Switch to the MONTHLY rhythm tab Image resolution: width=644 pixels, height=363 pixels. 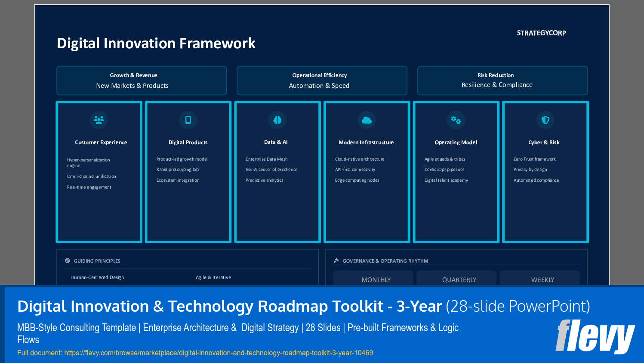(376, 279)
